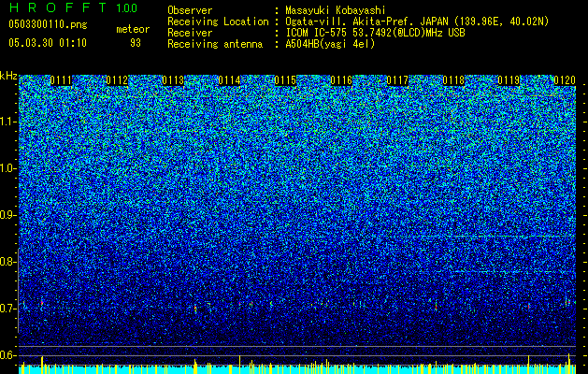Click the 0112 time marker
Screen dimensions: 588x374
coord(117,80)
